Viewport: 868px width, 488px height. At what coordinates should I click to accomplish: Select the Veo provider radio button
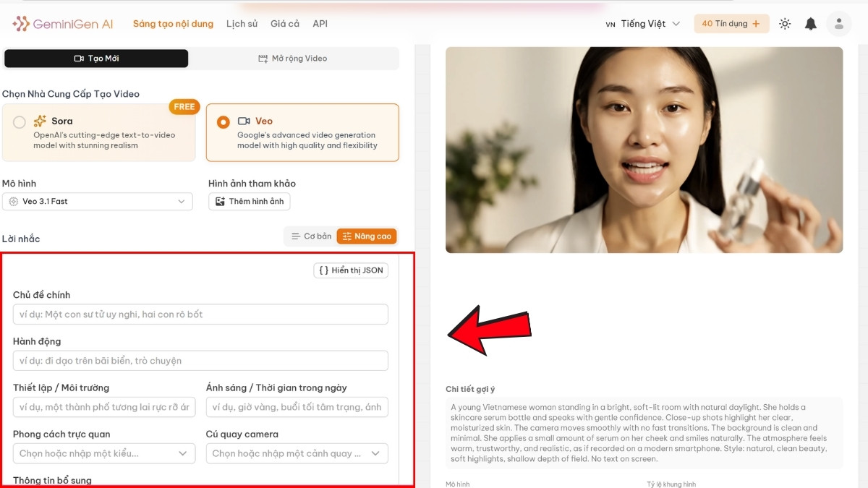[x=223, y=121]
